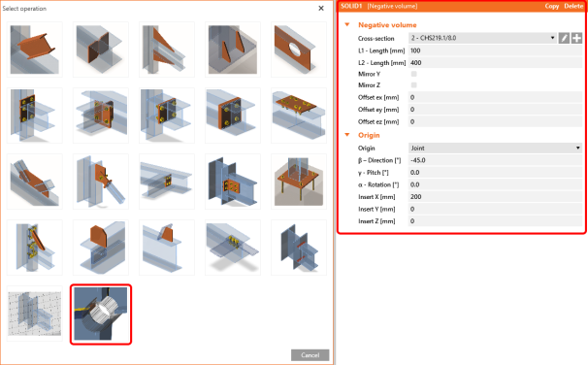588x365 pixels.
Task: Open the Cross-section CHS219.1/8.0 dropdown
Action: pyautogui.click(x=482, y=38)
